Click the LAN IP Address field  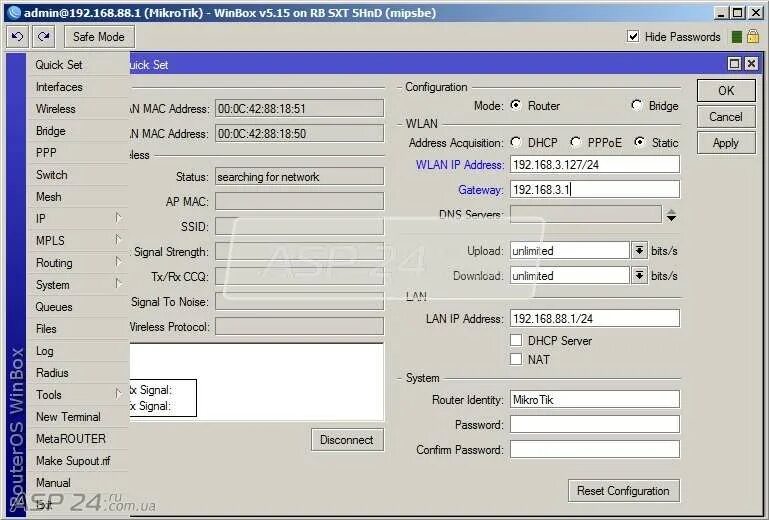tap(595, 318)
